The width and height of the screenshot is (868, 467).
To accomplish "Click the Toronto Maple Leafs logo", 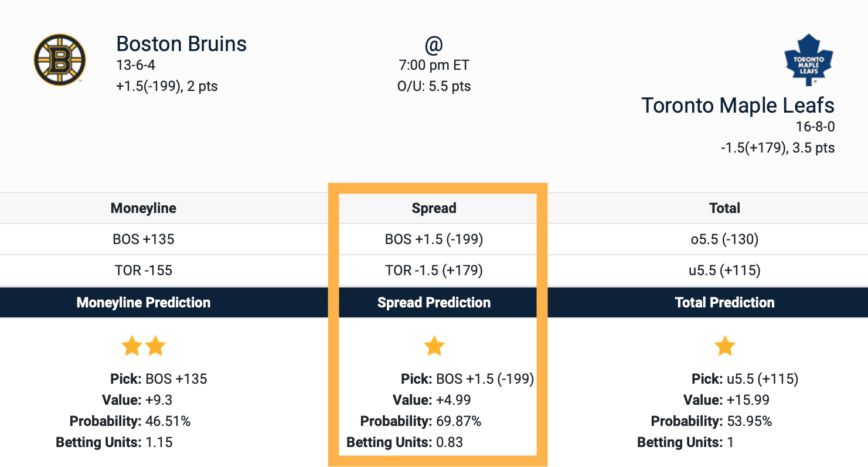I will tap(808, 60).
